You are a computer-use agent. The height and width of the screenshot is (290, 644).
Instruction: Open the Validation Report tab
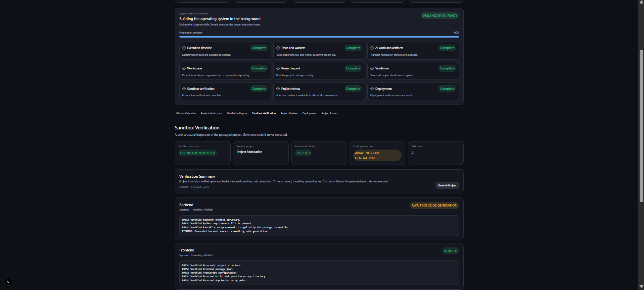[237, 114]
